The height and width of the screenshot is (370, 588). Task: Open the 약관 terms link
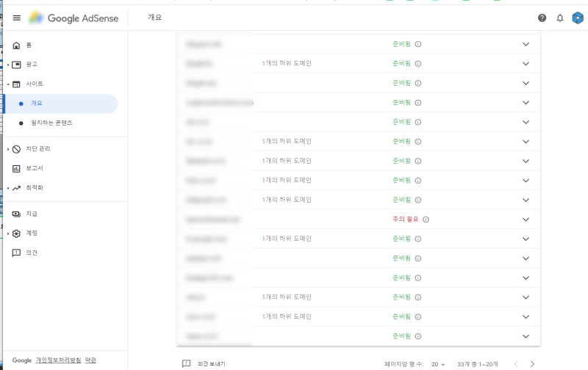(x=90, y=360)
